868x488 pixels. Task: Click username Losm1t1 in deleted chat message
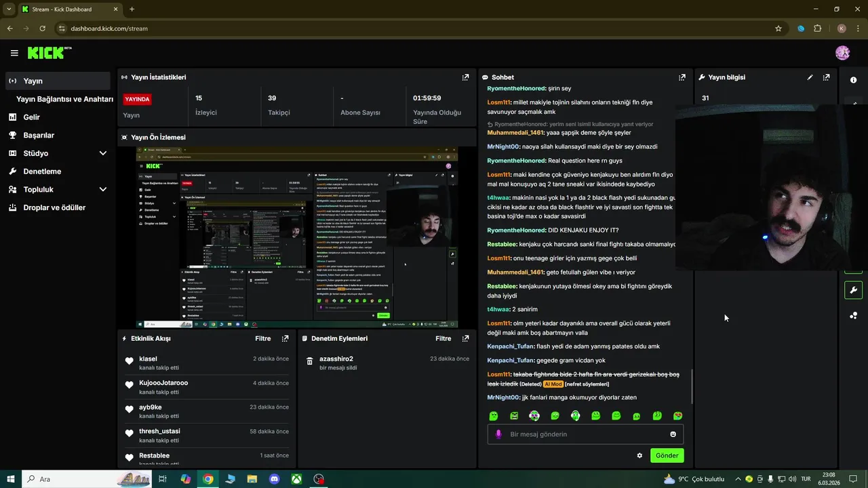click(x=498, y=374)
